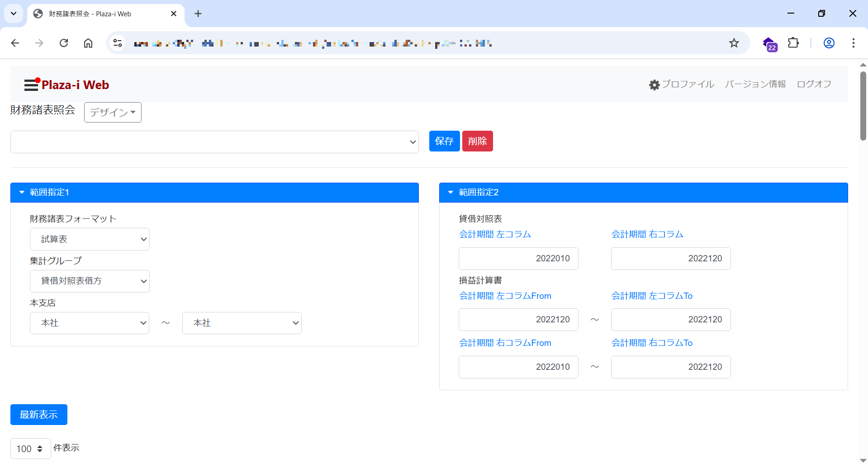Click the 貸借対照表 右コラム period input field
868x463 pixels.
pyautogui.click(x=670, y=259)
